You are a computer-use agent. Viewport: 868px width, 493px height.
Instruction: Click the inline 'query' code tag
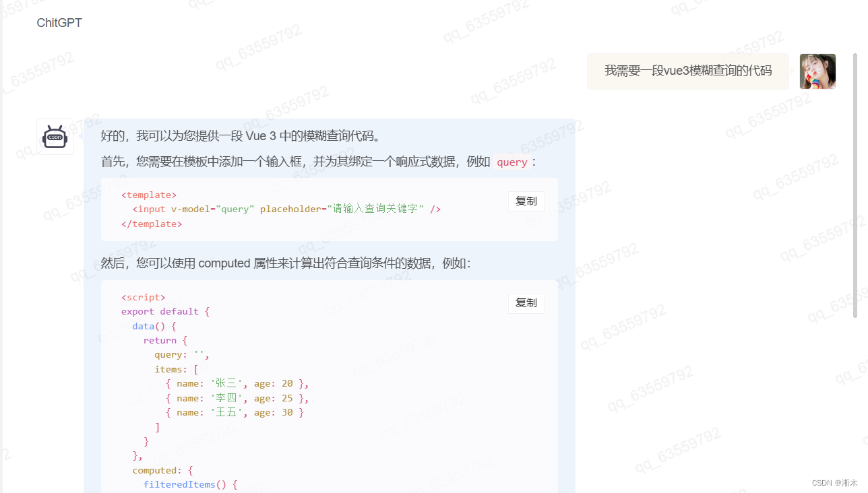[x=512, y=162]
